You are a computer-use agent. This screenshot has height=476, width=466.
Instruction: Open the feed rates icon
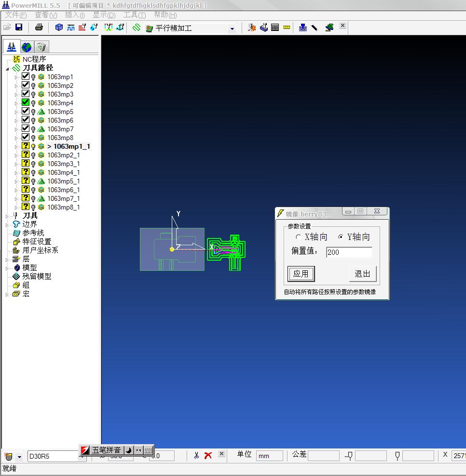pyautogui.click(x=71, y=28)
